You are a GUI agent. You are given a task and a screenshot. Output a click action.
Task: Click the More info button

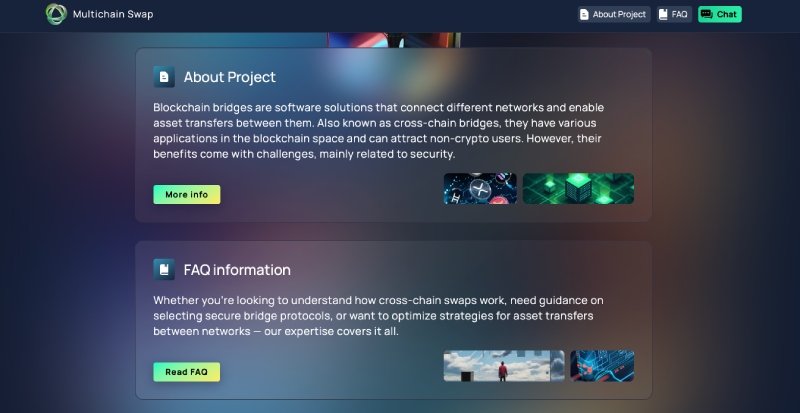point(187,195)
